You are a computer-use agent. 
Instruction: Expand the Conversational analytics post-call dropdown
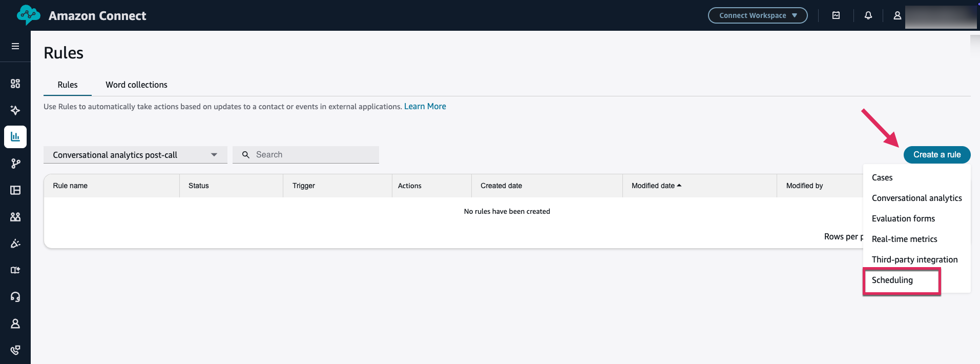(135, 155)
